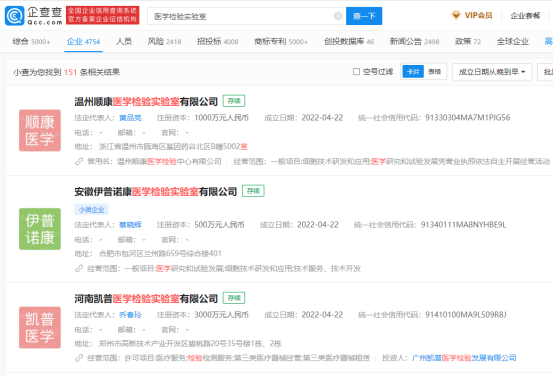Clear the search box with the X icon
Viewport: 554px width, 376px height.
click(338, 16)
